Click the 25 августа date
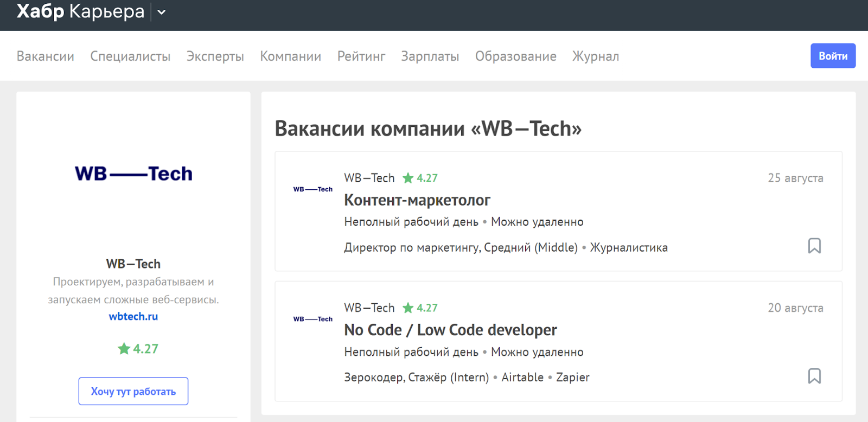Image resolution: width=868 pixels, height=422 pixels. tap(795, 178)
